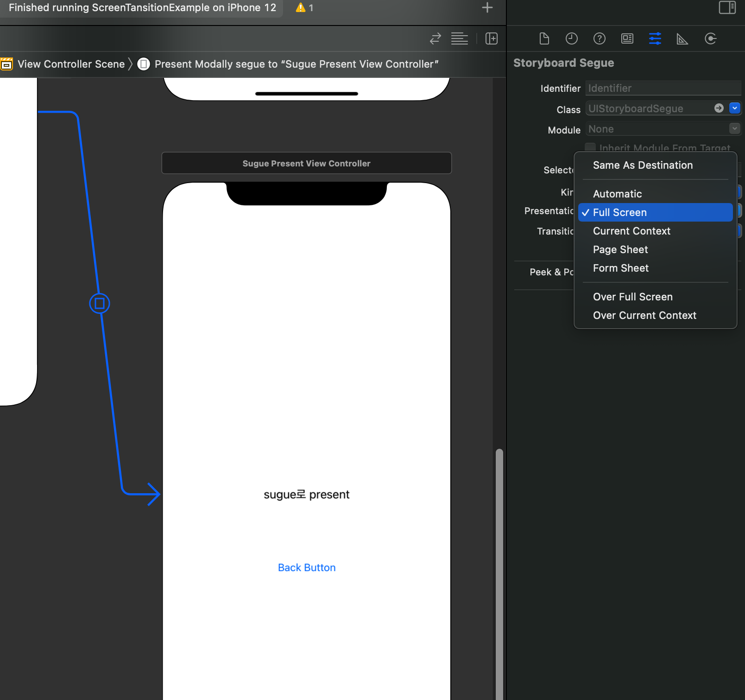This screenshot has width=745, height=700.
Task: Click Finished running status activity text
Action: tap(142, 7)
